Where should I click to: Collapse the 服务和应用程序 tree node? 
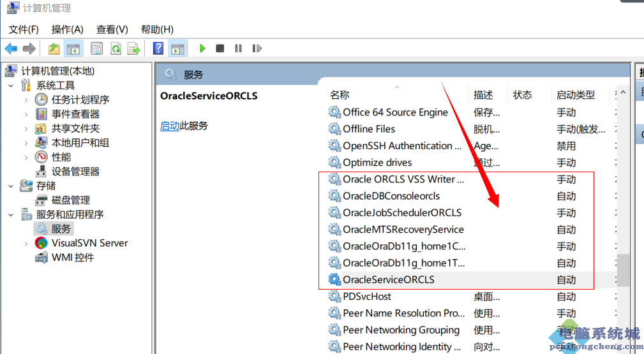coord(11,215)
